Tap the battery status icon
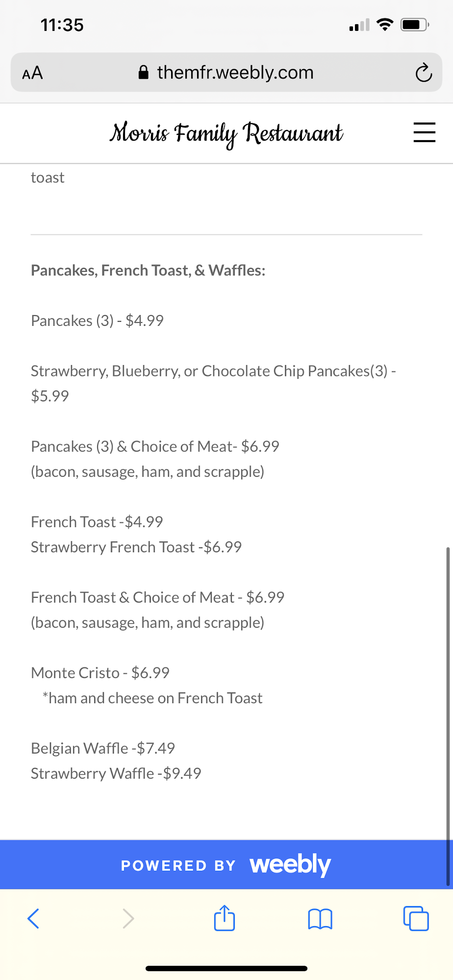 (x=414, y=24)
